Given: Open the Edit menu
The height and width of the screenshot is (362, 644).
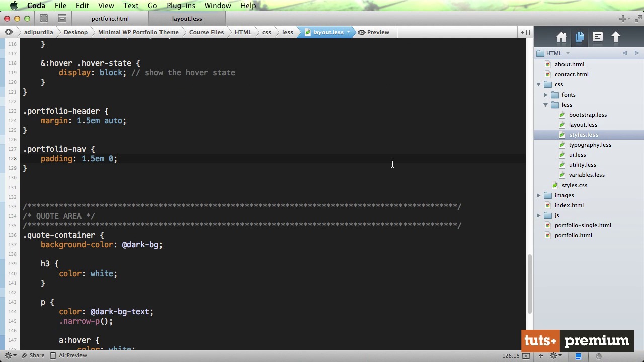Looking at the screenshot, I should (x=82, y=6).
